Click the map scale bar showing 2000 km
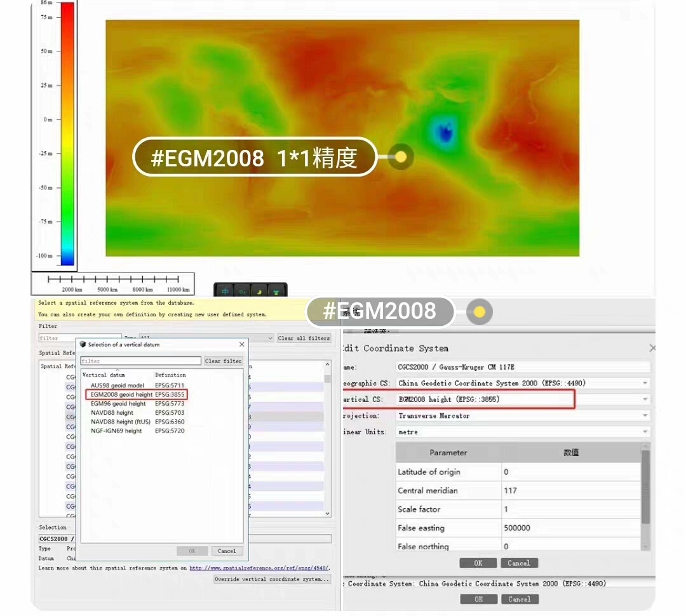The width and height of the screenshot is (686, 616). pyautogui.click(x=113, y=283)
